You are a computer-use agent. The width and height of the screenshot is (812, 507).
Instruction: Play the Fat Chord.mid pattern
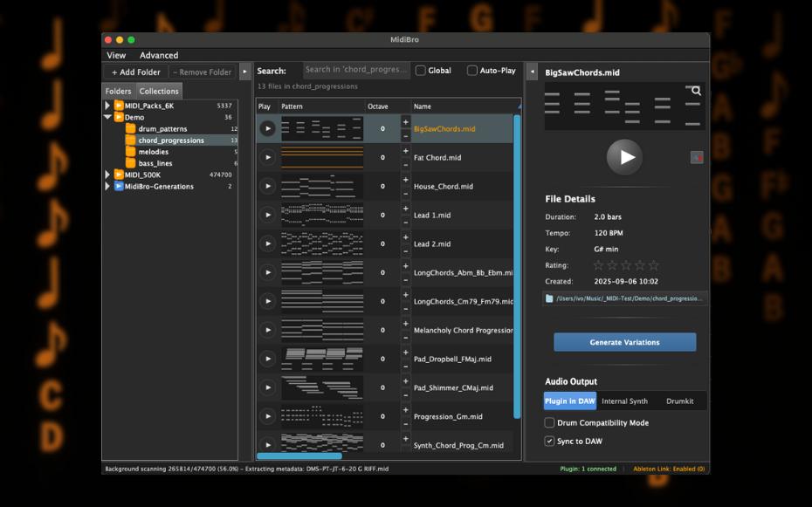267,157
